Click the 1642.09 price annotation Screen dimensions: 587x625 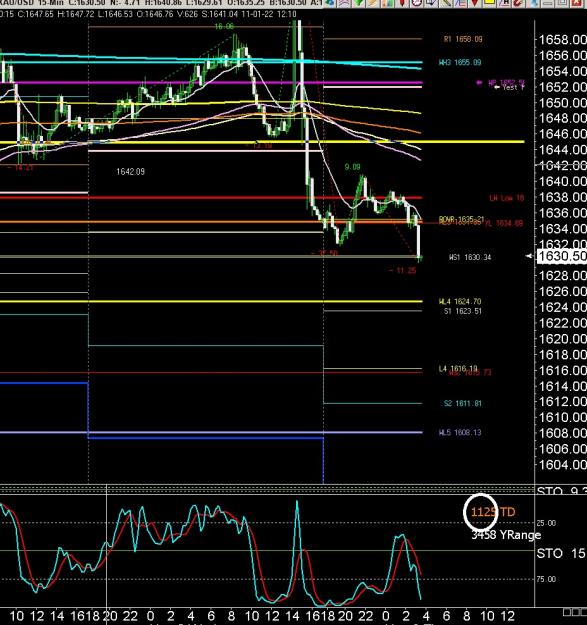[x=130, y=172]
